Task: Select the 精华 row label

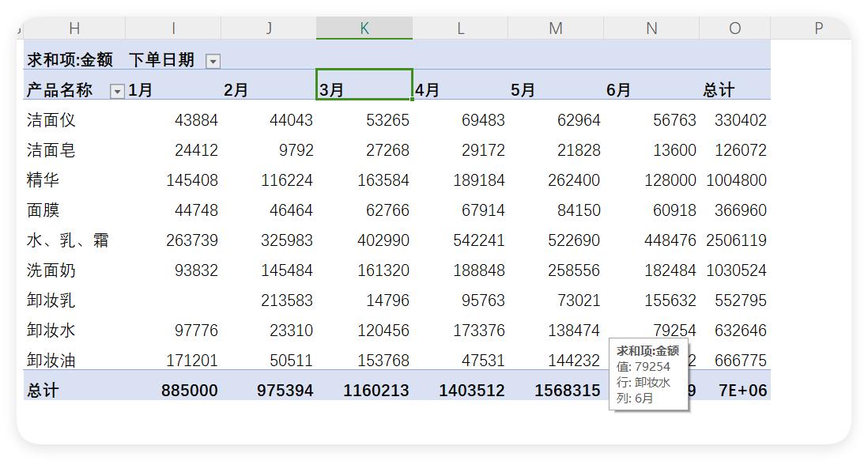Action: click(x=43, y=179)
